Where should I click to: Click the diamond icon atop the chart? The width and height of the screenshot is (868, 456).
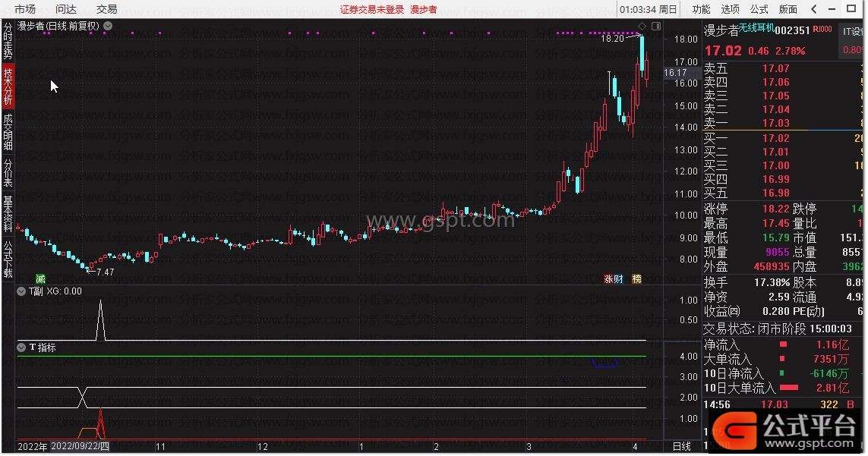click(x=642, y=26)
